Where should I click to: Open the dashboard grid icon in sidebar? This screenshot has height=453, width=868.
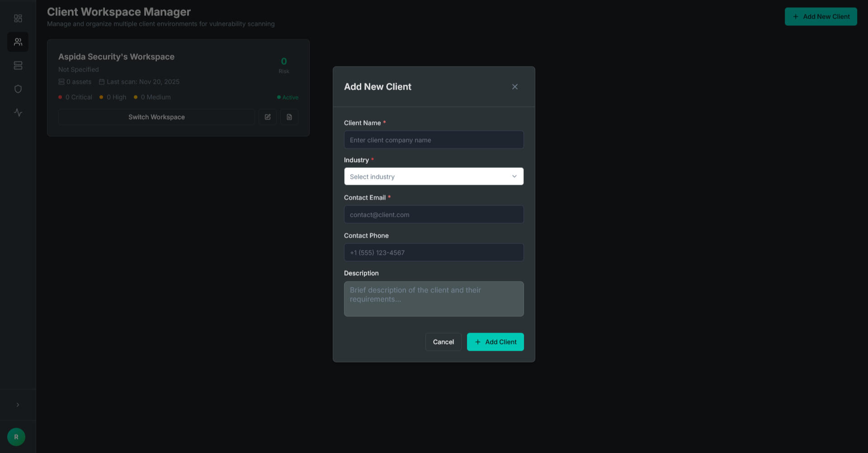(18, 19)
